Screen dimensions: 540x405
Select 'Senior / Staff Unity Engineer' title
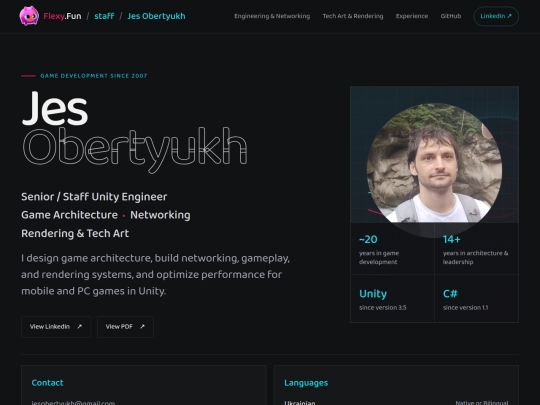pyautogui.click(x=94, y=197)
